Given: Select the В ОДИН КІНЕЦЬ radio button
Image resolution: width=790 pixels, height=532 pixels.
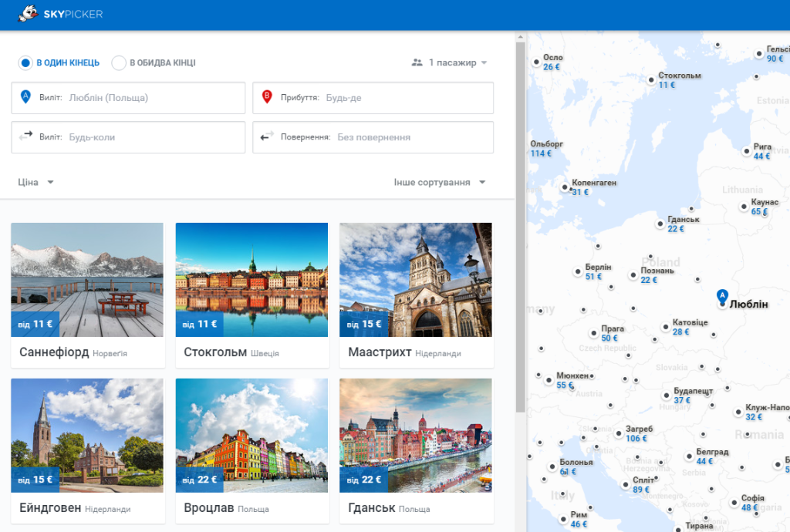Looking at the screenshot, I should pos(25,63).
